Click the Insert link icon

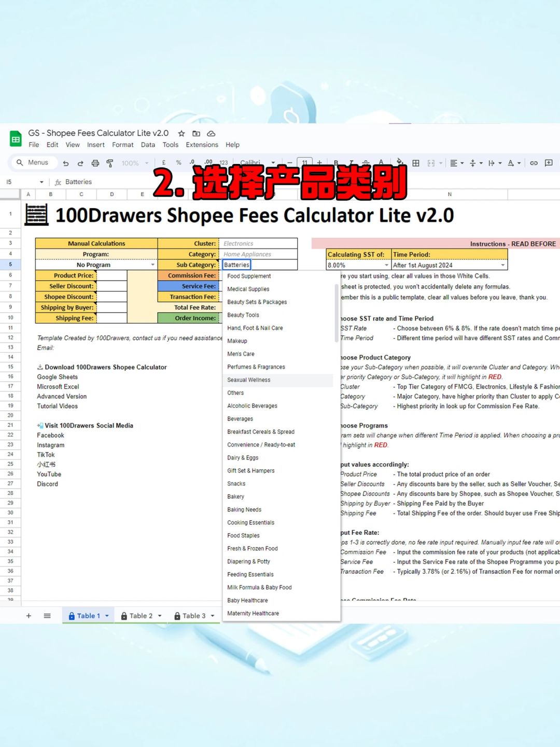(534, 163)
